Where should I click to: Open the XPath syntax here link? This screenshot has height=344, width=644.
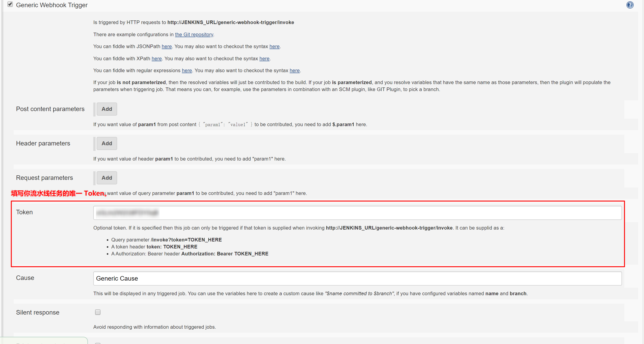(x=265, y=58)
